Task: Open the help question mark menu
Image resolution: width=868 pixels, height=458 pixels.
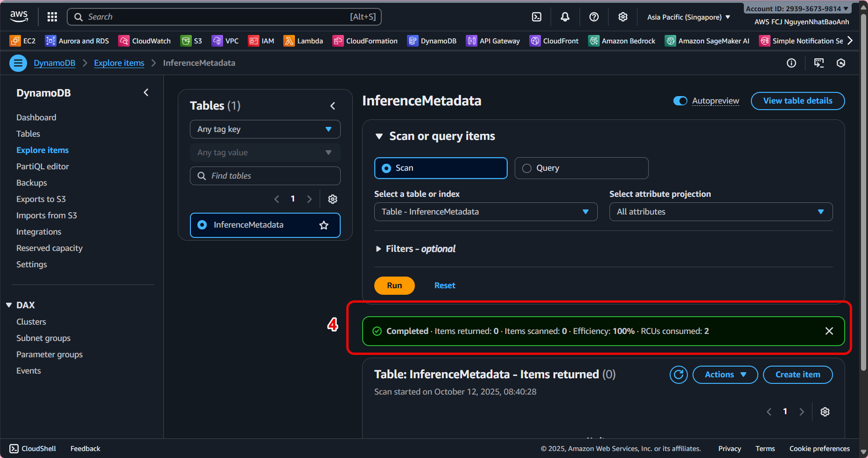Action: pyautogui.click(x=594, y=17)
